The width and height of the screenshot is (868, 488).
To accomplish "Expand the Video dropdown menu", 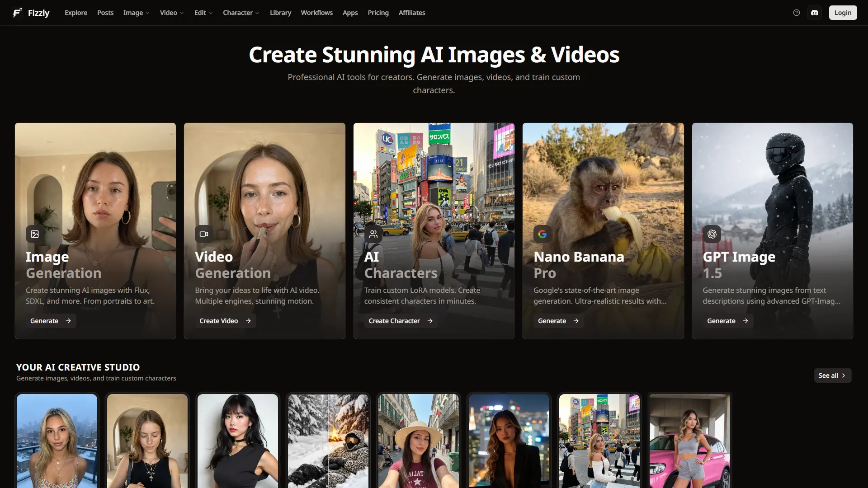I will click(x=171, y=13).
